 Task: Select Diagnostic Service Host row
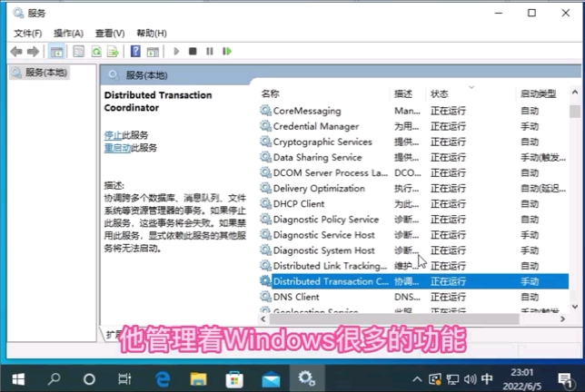click(414, 235)
